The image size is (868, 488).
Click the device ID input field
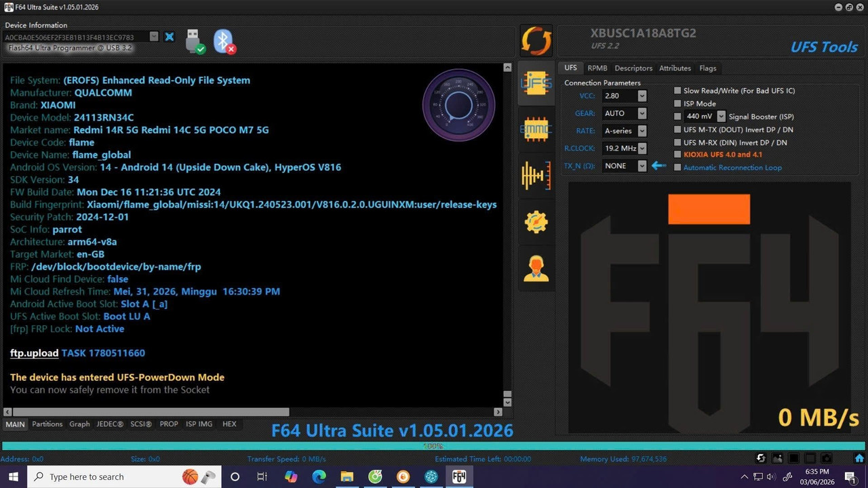coord(76,37)
